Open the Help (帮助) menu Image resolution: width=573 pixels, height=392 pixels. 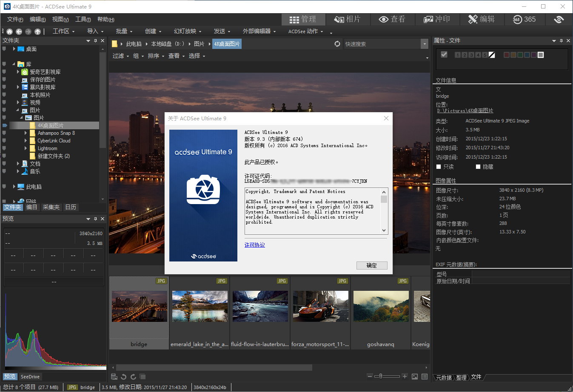point(105,19)
